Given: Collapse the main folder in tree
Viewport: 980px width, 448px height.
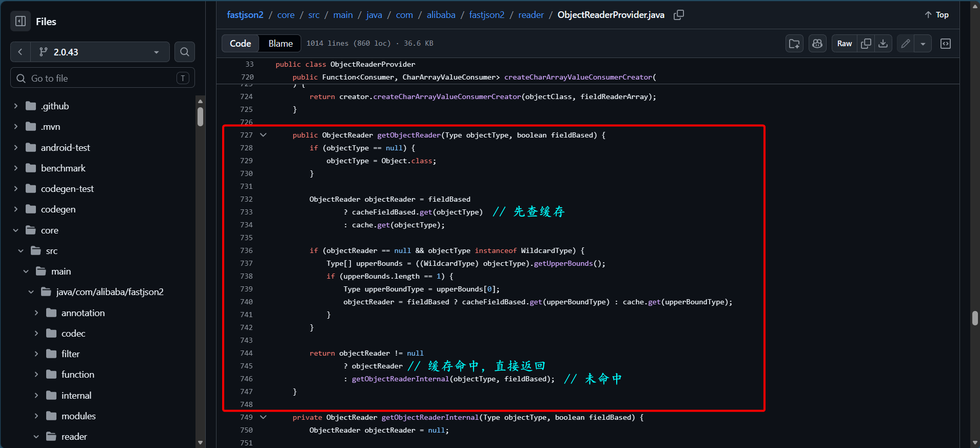Looking at the screenshot, I should click(26, 271).
